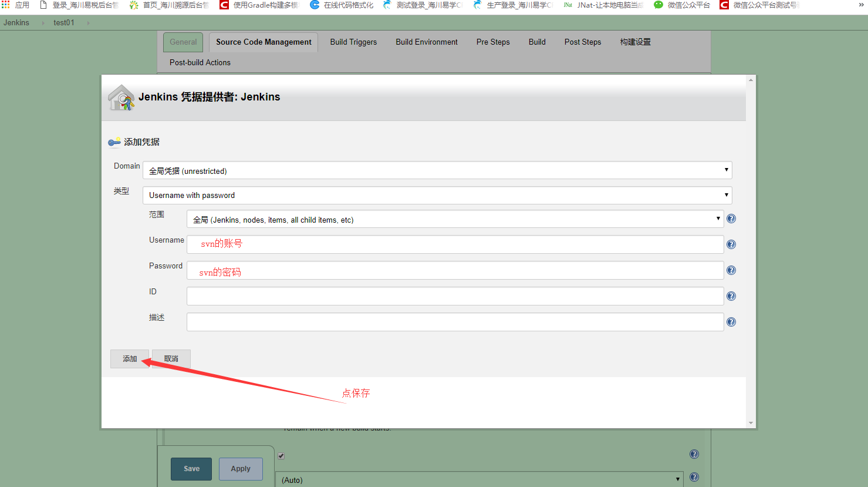Viewport: 868px width, 487px height.
Task: Toggle the checked checkbox above the (Auto) dropdown
Action: tap(281, 456)
